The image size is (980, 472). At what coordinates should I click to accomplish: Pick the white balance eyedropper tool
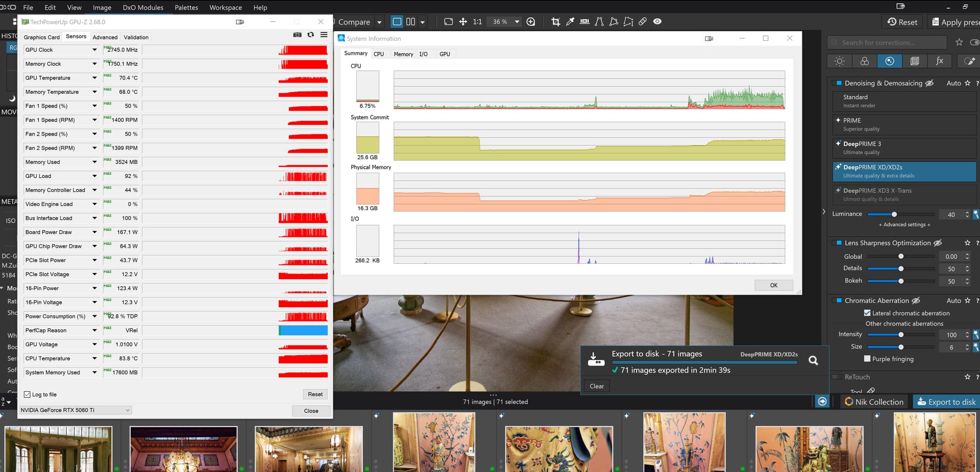570,21
